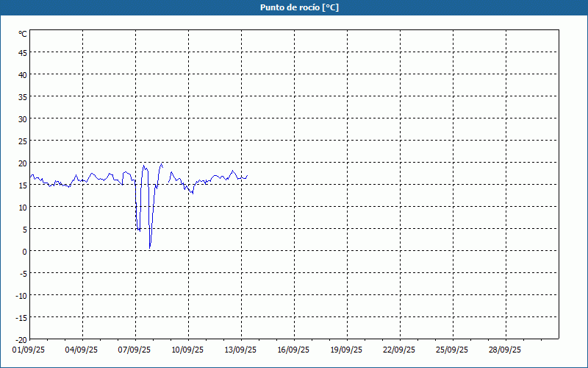Click the first dew point dip near 5°C
588x368 pixels.
pos(139,230)
